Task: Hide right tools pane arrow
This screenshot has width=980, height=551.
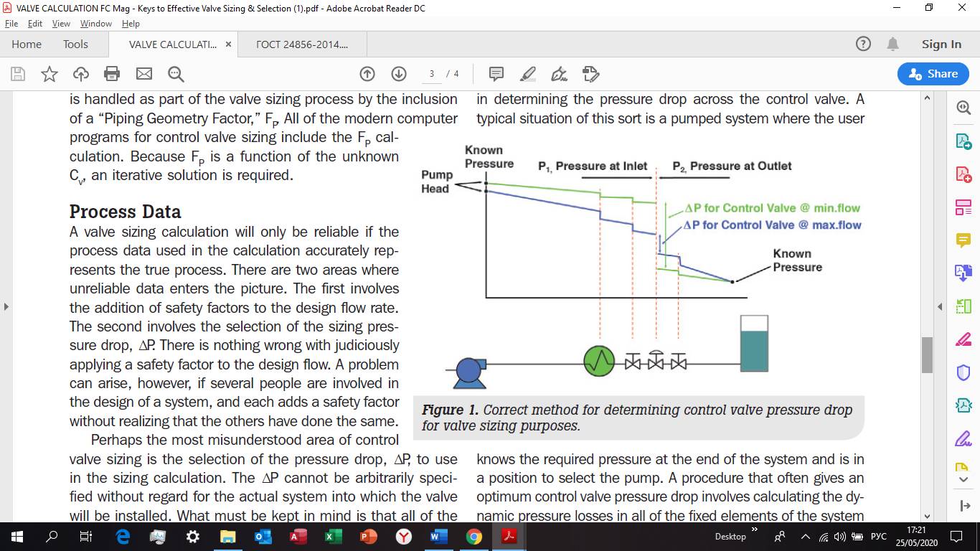Action: (940, 307)
